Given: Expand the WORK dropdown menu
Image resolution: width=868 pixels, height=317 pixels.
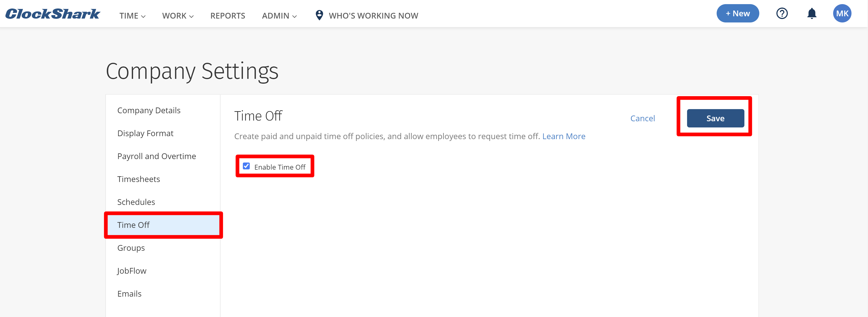Looking at the screenshot, I should point(178,16).
